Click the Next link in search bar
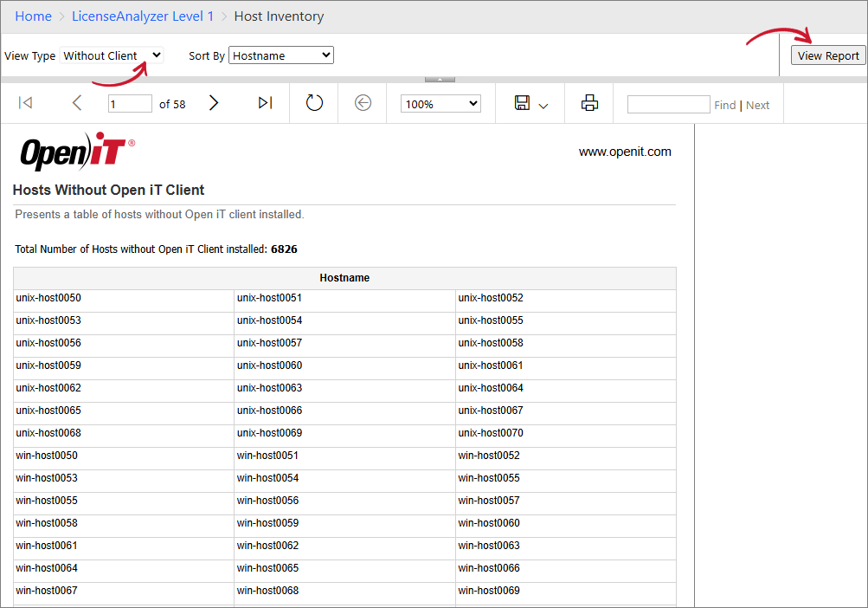 pyautogui.click(x=757, y=104)
